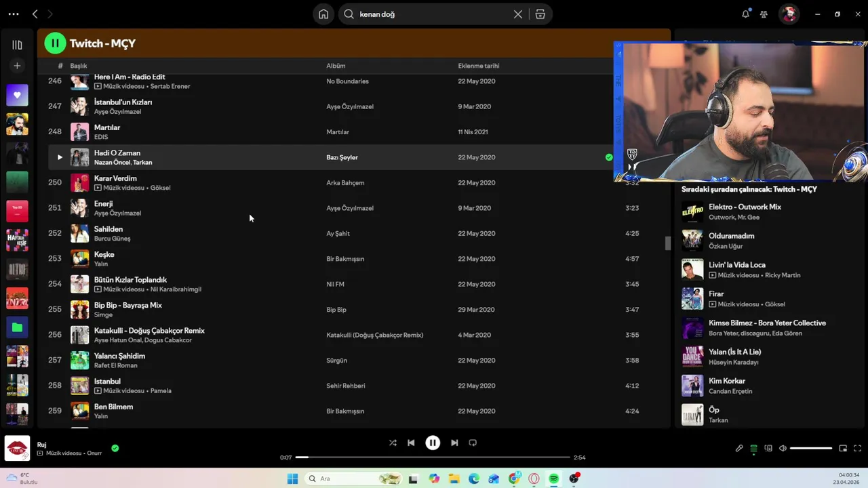
Task: Open artist Burcu Güneş link
Action: (x=112, y=239)
